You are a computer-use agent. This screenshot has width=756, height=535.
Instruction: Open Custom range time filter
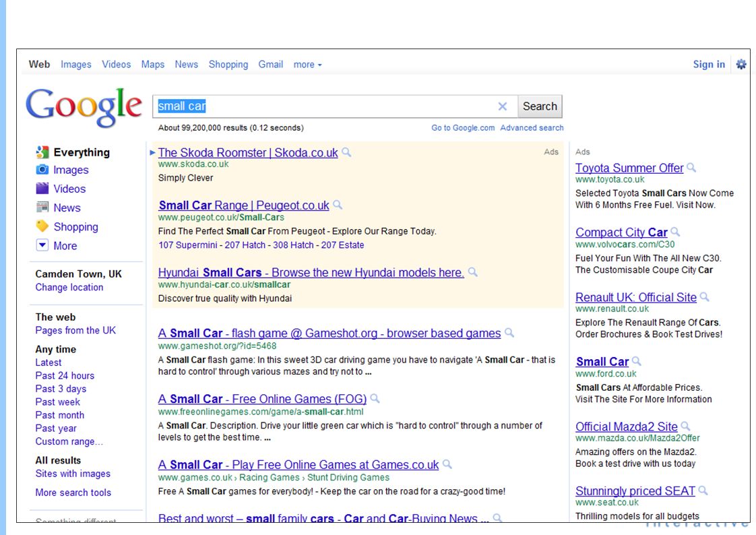[69, 441]
